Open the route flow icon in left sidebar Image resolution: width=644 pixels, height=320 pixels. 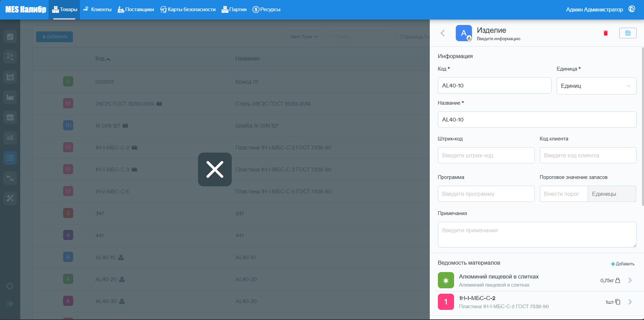point(10,178)
